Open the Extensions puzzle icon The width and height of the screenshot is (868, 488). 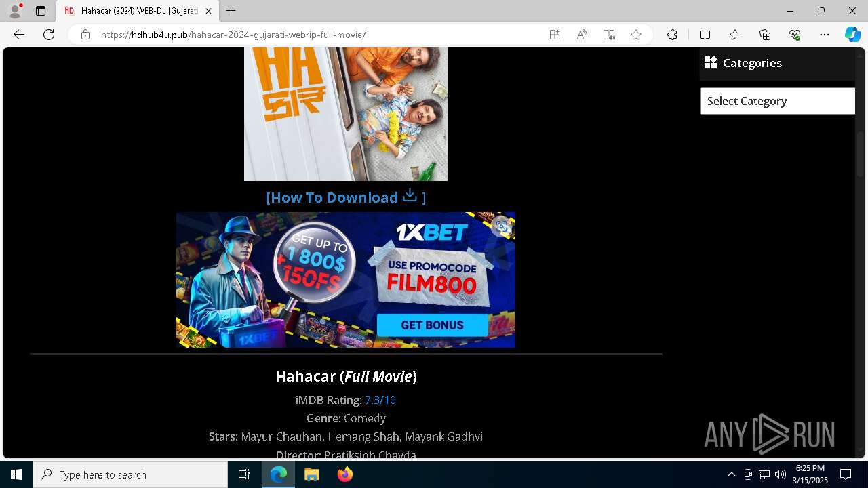672,35
